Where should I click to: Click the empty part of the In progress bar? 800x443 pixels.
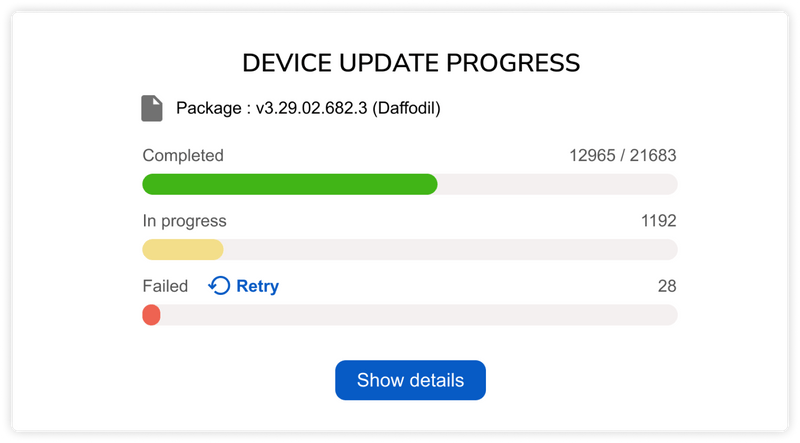tap(450, 249)
